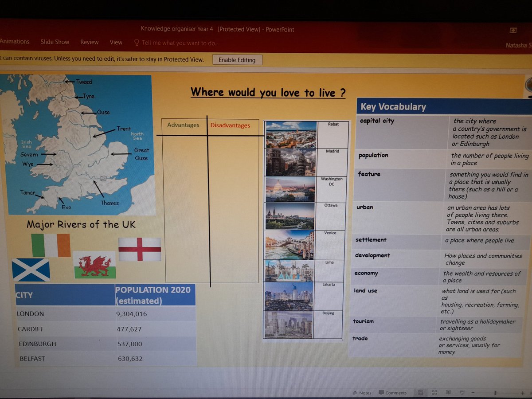This screenshot has height=399, width=532.
Task: Switch to Normal view icon
Action: click(x=420, y=392)
